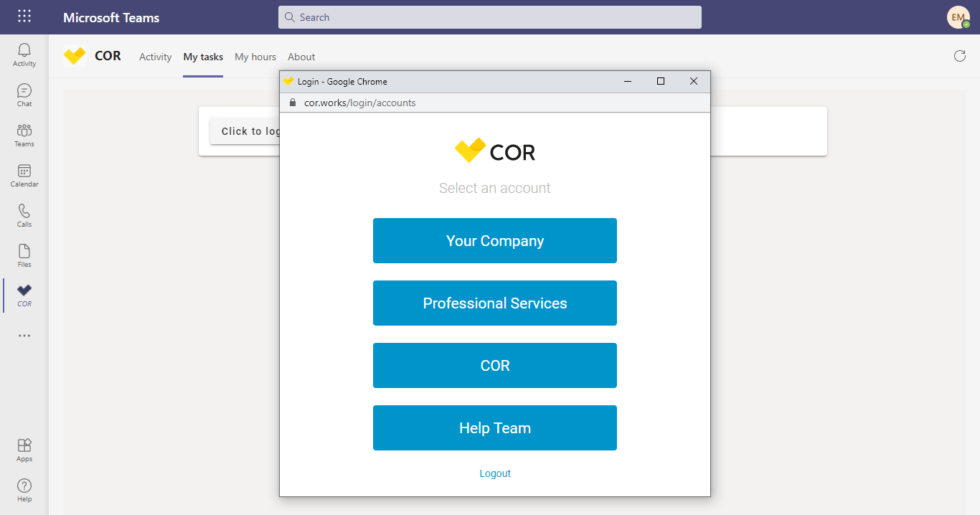Image resolution: width=980 pixels, height=515 pixels.
Task: Open Help in the left sidebar
Action: 24,491
